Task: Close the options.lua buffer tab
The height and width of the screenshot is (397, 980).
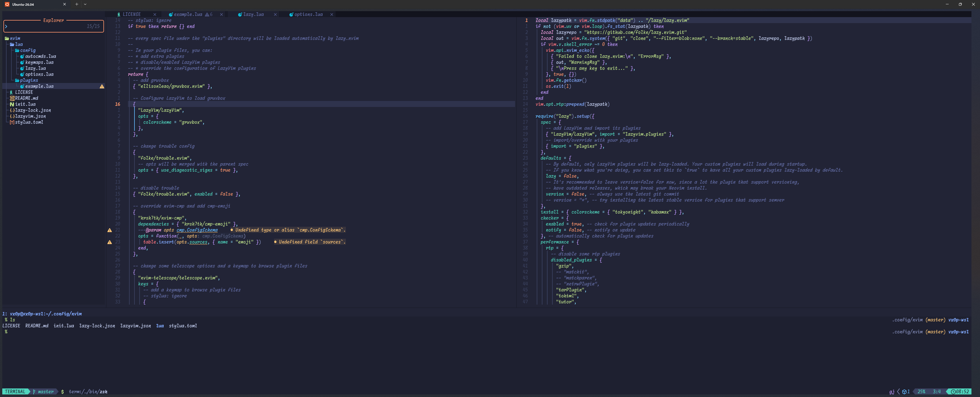Action: tap(332, 15)
